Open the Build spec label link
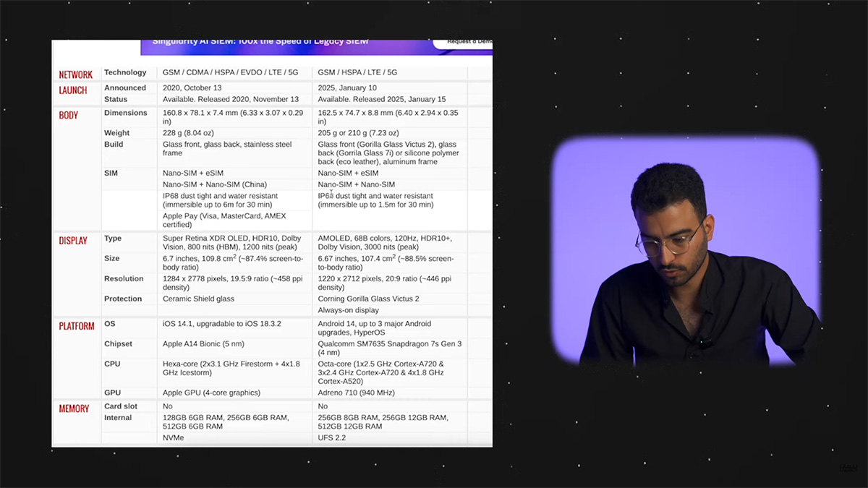Image resolution: width=868 pixels, height=488 pixels. coord(114,145)
